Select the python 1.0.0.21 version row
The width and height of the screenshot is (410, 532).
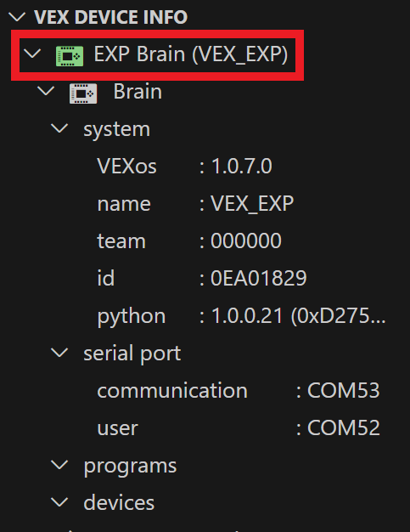click(x=241, y=316)
